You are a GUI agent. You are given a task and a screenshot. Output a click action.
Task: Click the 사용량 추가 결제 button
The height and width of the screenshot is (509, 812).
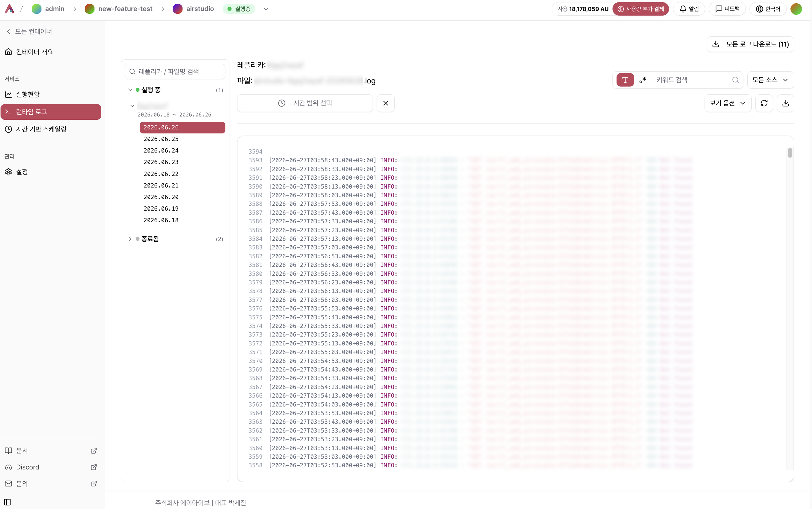click(x=641, y=9)
